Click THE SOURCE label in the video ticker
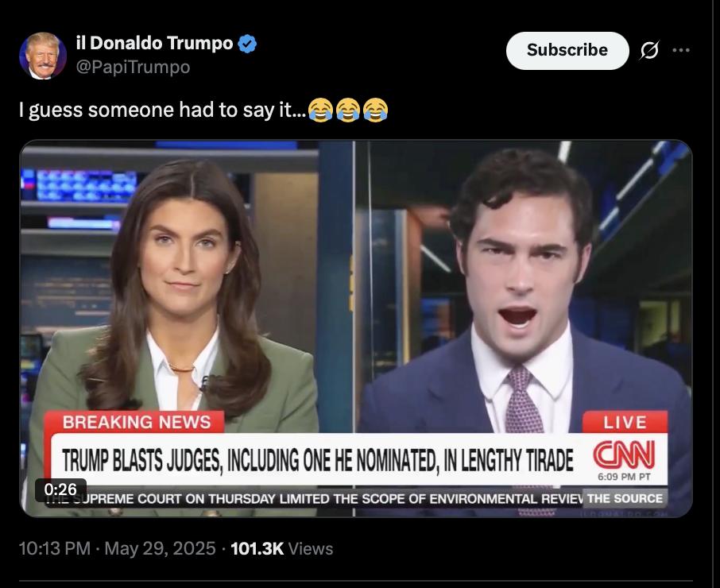The width and height of the screenshot is (720, 588). click(x=625, y=498)
